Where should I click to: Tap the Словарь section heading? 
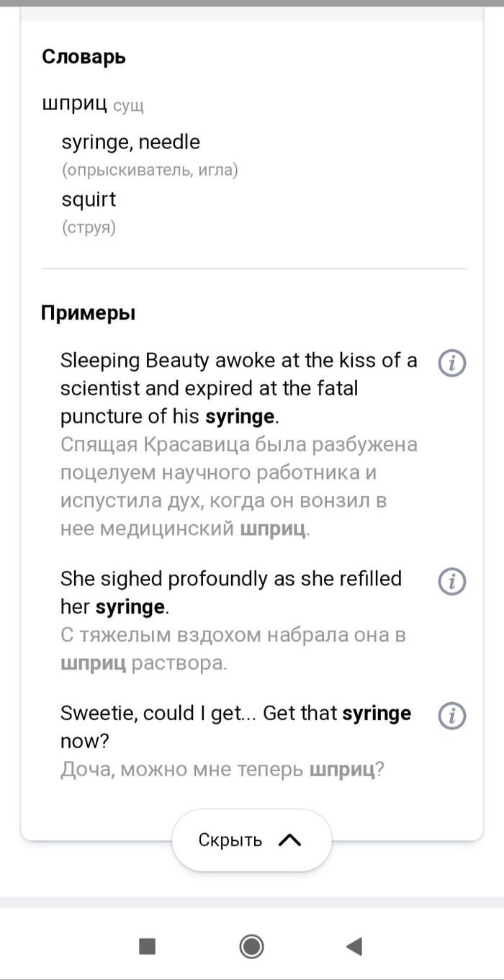click(84, 57)
